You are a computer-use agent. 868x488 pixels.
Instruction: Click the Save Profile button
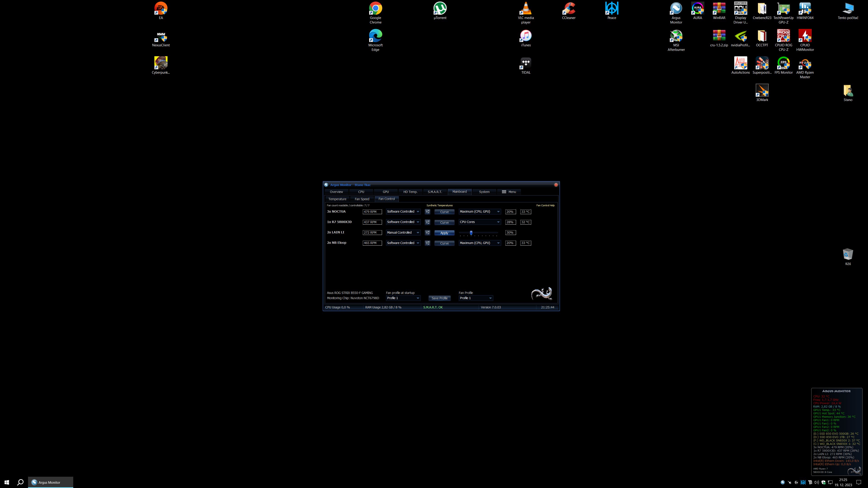(x=439, y=298)
